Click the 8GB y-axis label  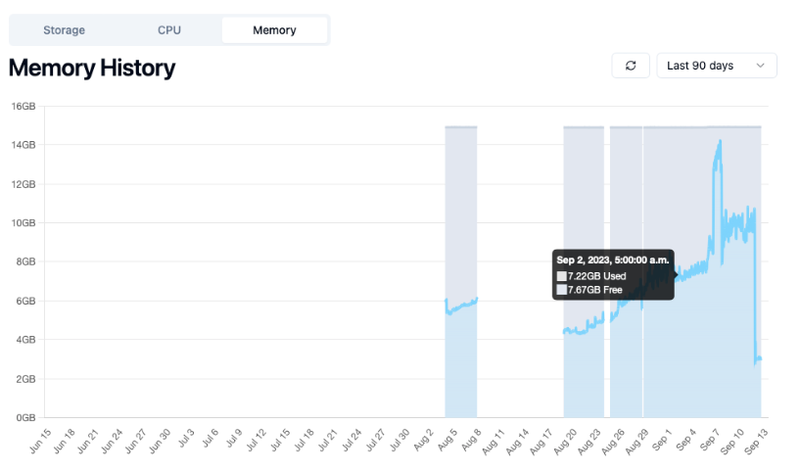[x=25, y=262]
